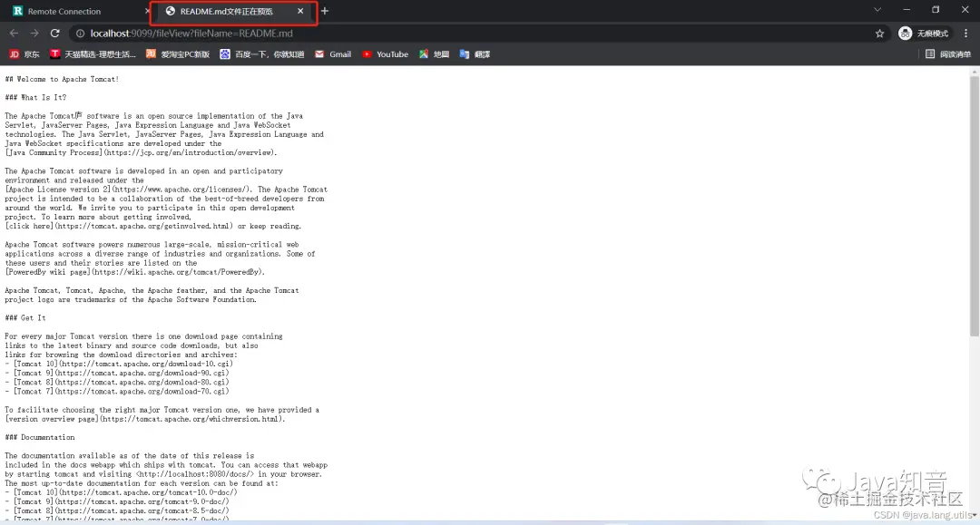Click the Tomcat 7 download-70.cgi line

pyautogui.click(x=117, y=392)
